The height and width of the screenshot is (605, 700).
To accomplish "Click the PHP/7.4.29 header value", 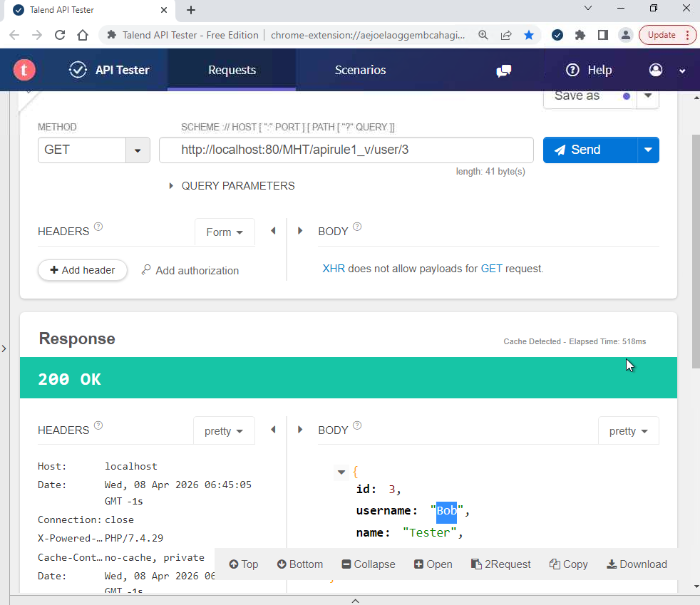I will click(x=134, y=538).
